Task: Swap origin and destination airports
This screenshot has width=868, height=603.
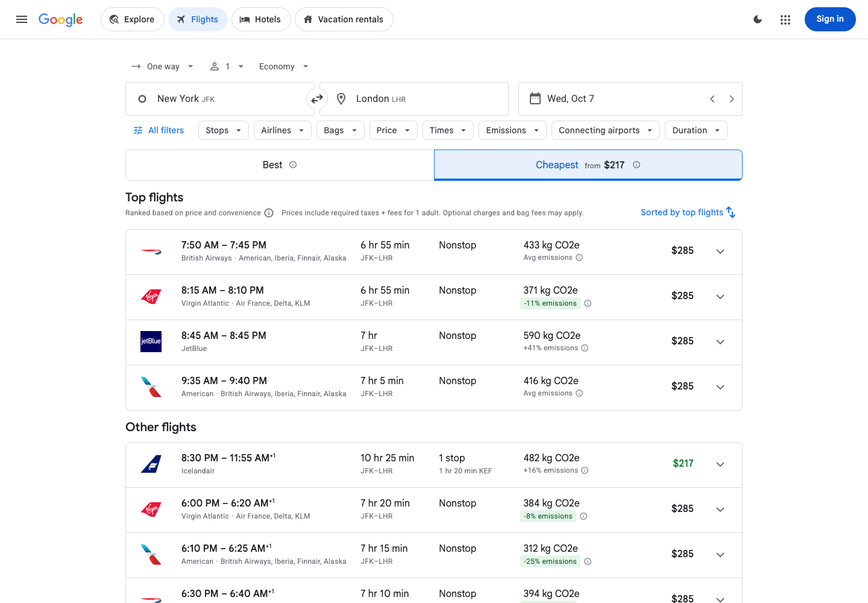Action: (x=317, y=99)
